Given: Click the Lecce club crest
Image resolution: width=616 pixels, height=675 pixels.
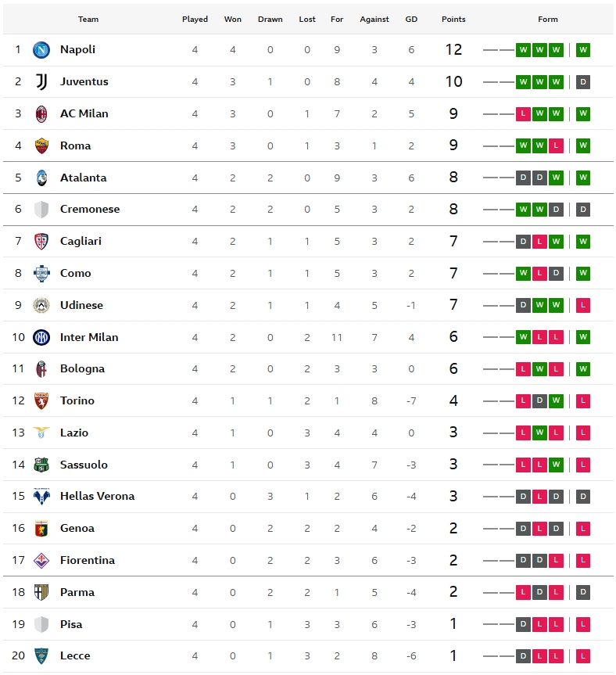Looking at the screenshot, I should [x=41, y=656].
